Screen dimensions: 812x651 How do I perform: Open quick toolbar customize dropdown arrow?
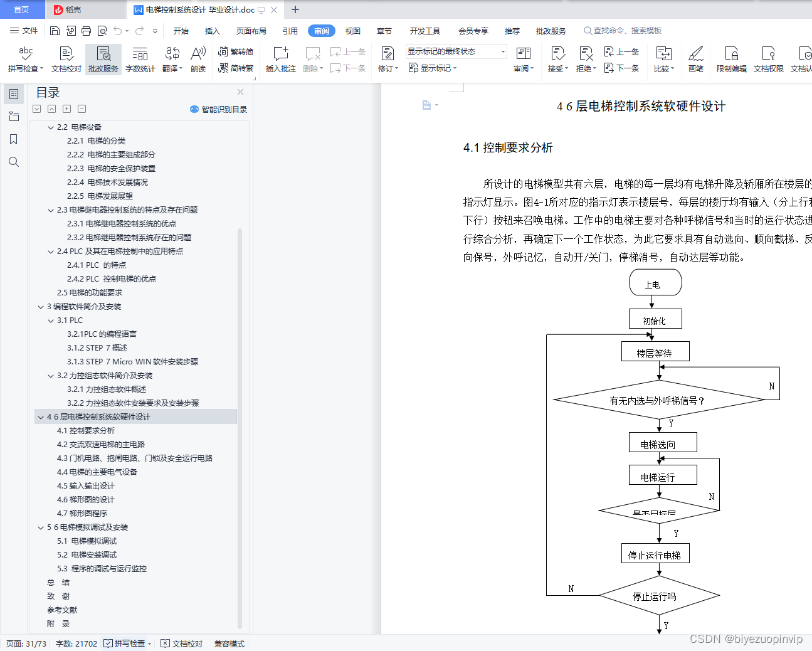point(155,31)
